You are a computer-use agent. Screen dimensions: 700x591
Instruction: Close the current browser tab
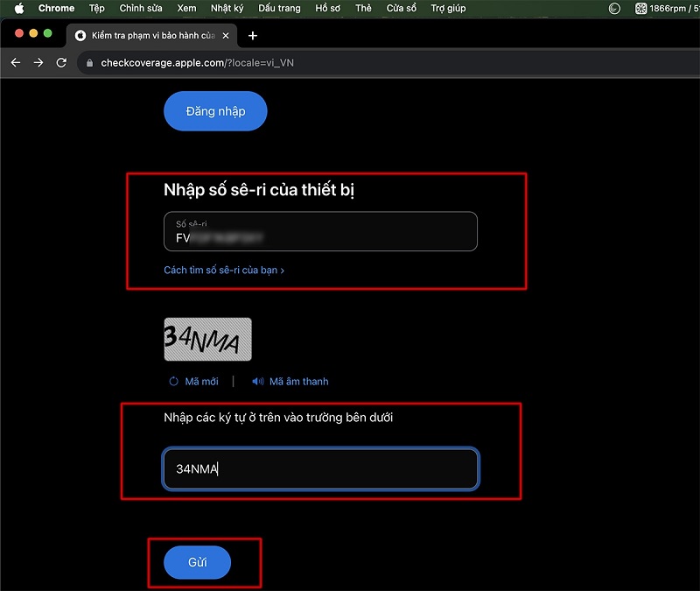[226, 35]
